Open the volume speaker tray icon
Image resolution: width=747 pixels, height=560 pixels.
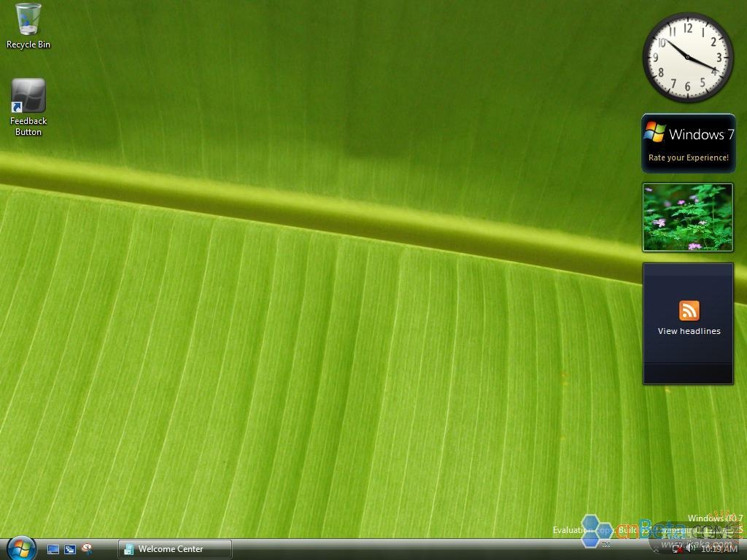point(690,548)
